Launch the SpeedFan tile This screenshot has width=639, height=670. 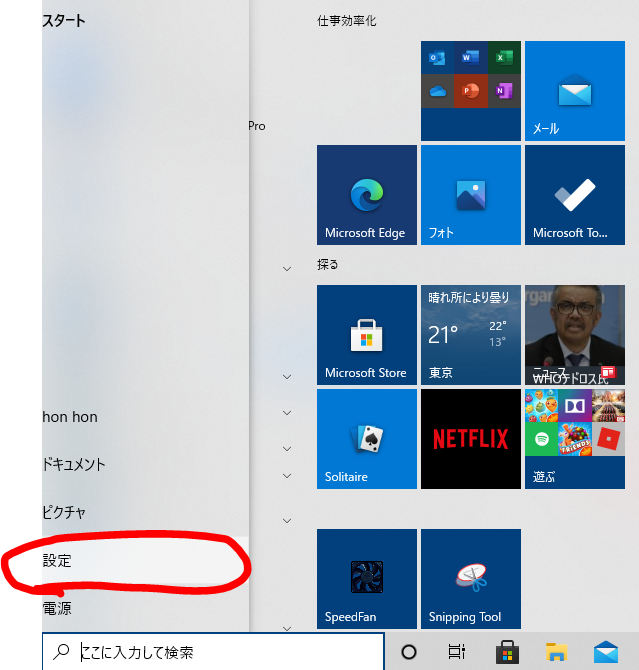tap(367, 579)
